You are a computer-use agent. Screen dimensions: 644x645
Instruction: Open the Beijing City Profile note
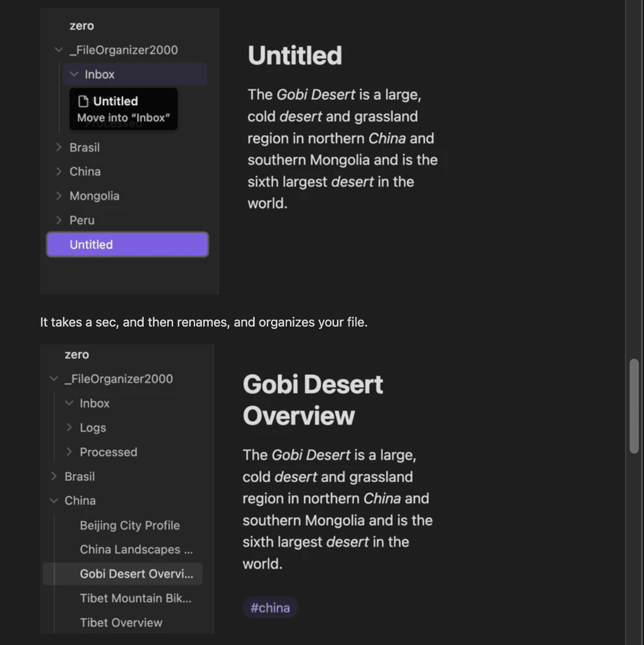[x=129, y=525]
